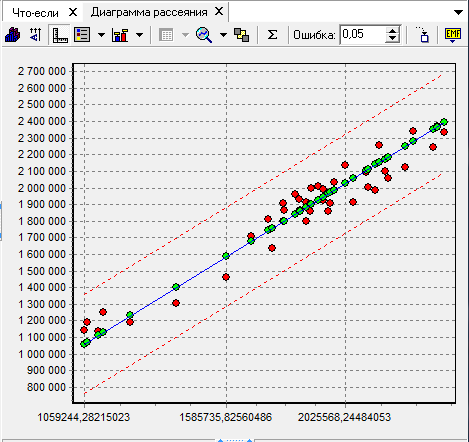Close the Что-если tab

[73, 12]
